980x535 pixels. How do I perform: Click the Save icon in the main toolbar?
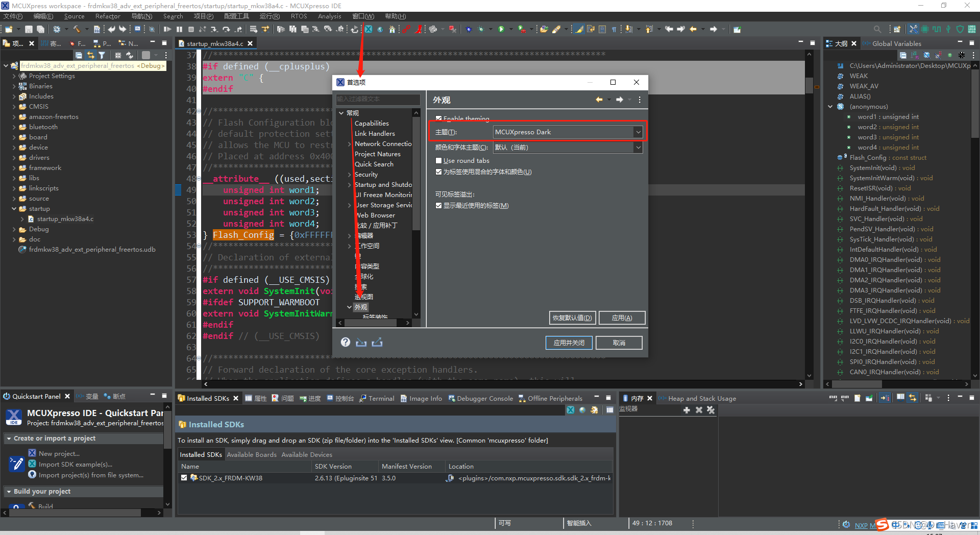pyautogui.click(x=29, y=29)
